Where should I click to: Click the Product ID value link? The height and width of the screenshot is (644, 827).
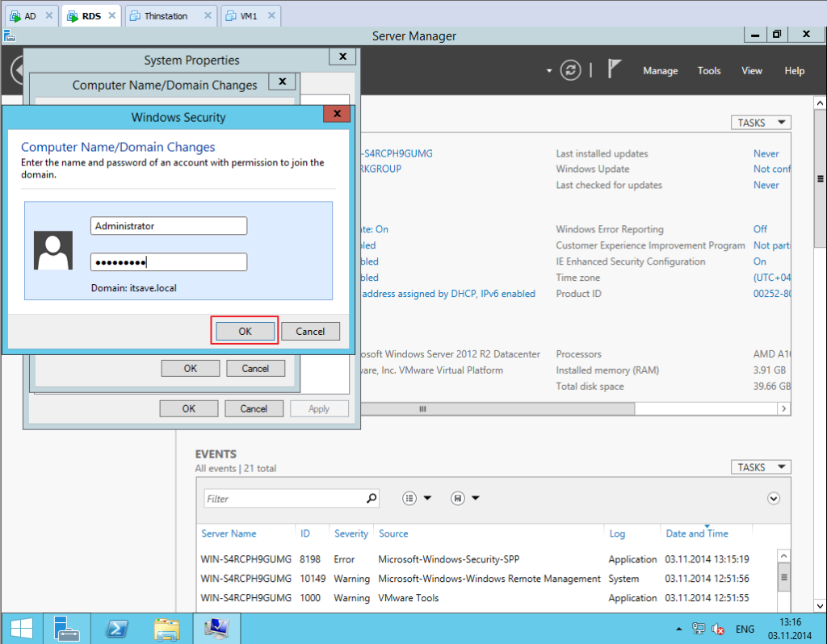(772, 294)
